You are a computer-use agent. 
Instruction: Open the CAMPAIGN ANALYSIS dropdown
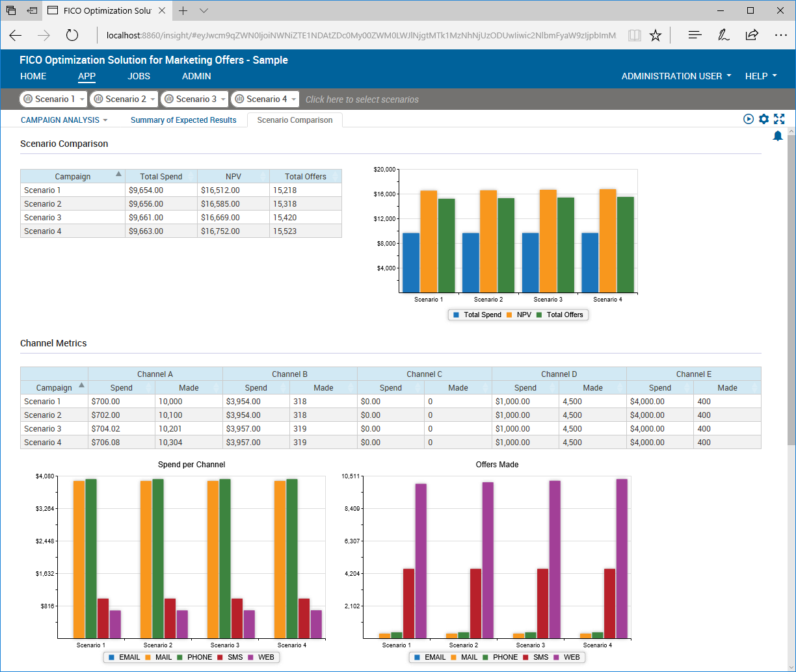click(64, 120)
